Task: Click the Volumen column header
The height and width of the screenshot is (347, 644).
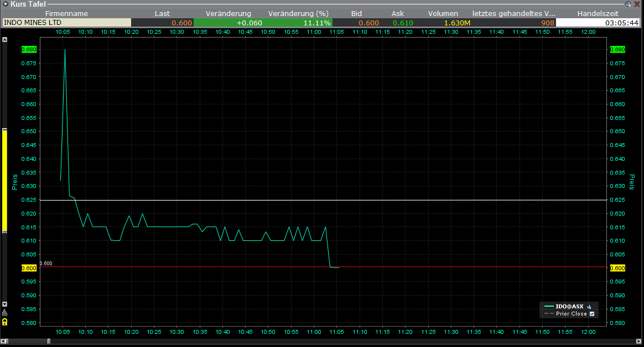Action: [x=443, y=13]
